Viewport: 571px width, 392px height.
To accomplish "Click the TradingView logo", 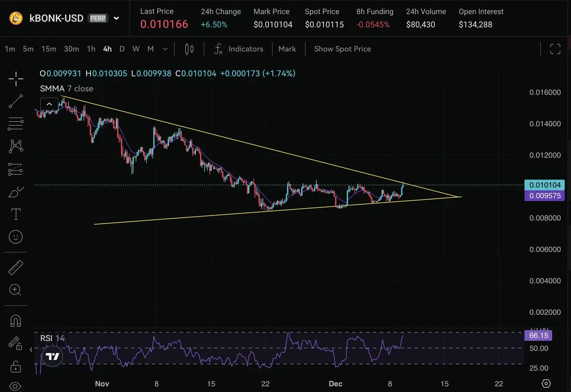I will pos(52,356).
